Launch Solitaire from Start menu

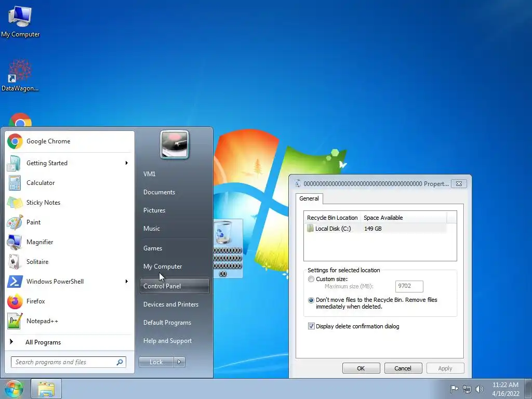click(70, 262)
